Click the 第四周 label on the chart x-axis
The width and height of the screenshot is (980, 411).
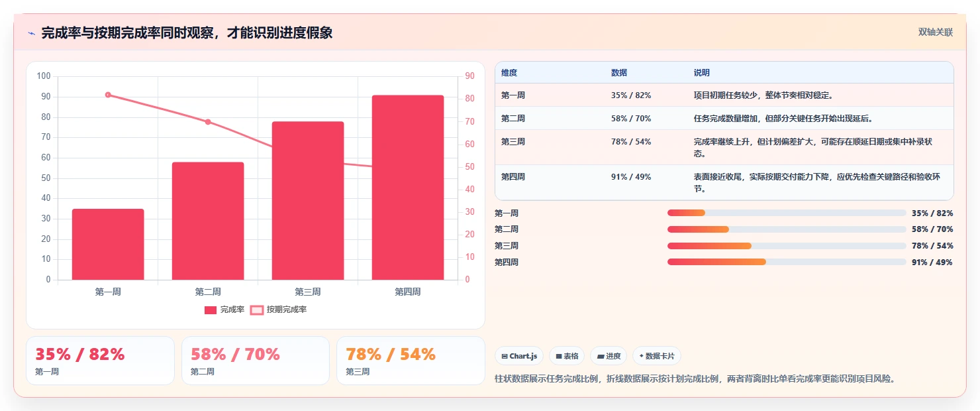[x=408, y=292]
